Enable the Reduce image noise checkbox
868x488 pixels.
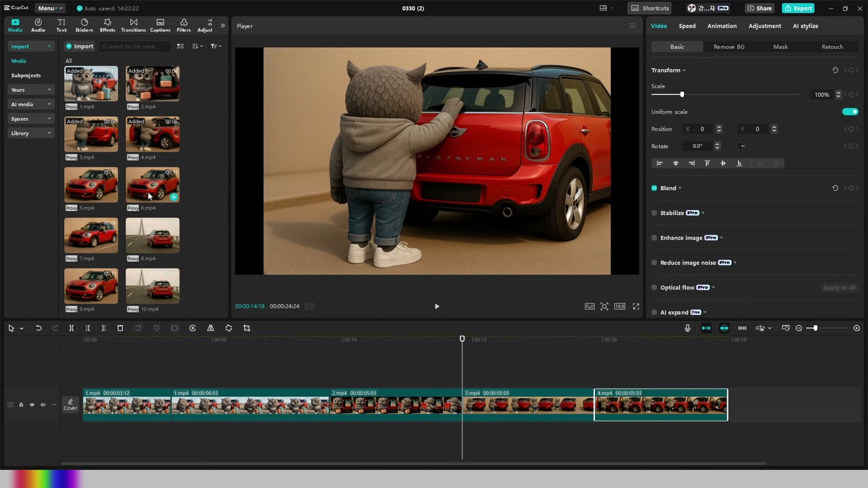click(x=654, y=263)
